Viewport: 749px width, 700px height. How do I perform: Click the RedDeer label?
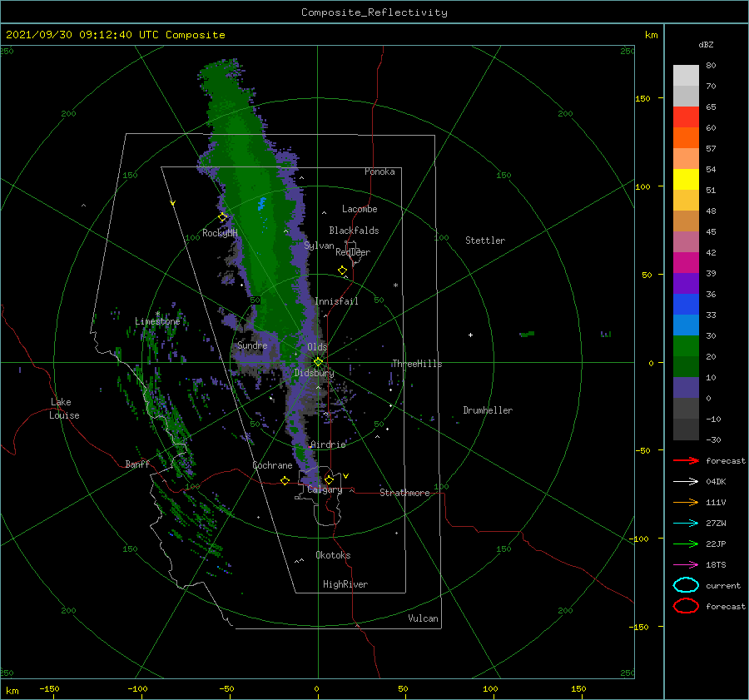pyautogui.click(x=353, y=252)
